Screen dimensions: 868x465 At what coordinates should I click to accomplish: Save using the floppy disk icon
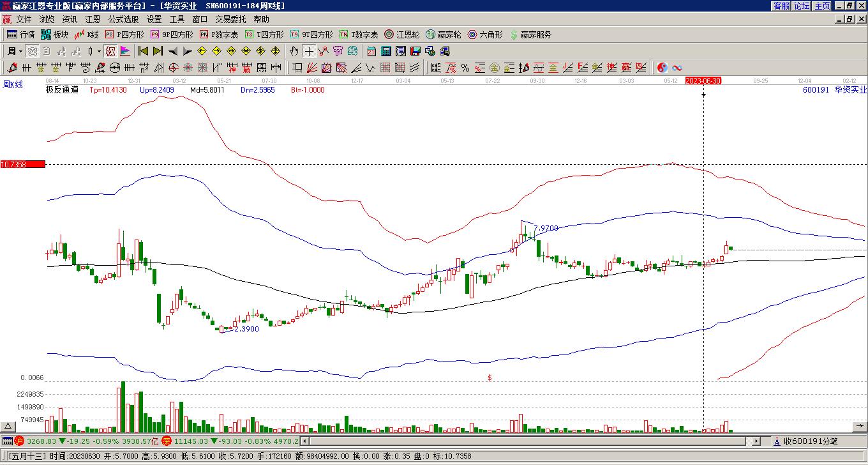pos(415,51)
